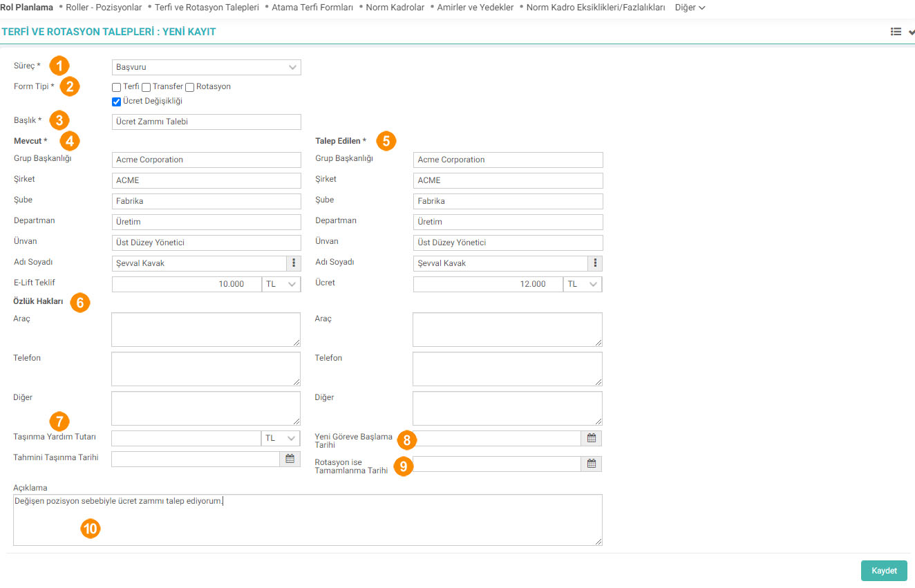Open Atama Terfi Formları menu
This screenshot has width=915, height=588.
[312, 8]
